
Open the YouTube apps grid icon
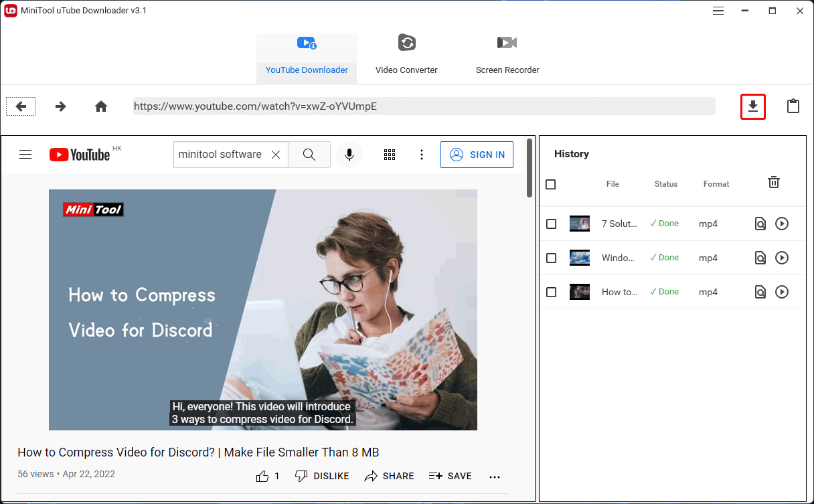tap(390, 155)
